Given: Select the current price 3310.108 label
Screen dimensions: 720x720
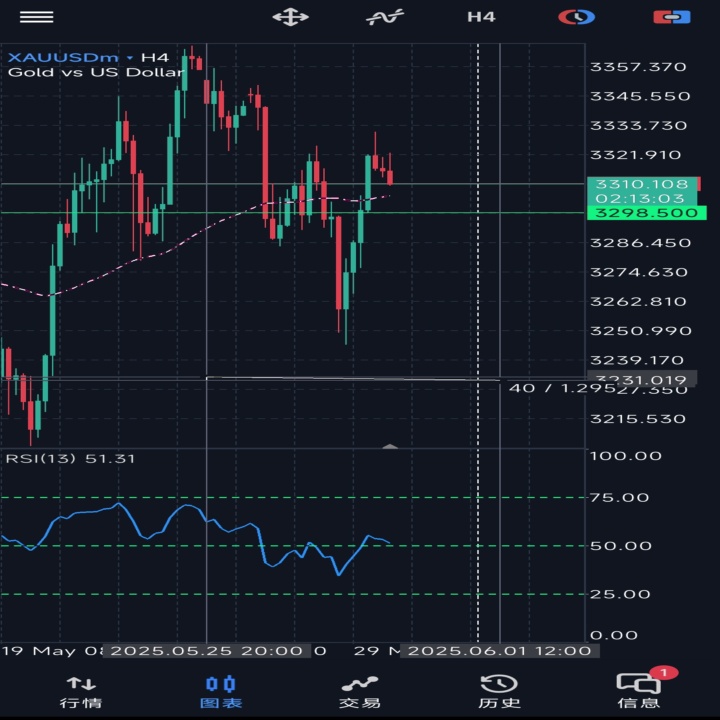Looking at the screenshot, I should point(642,185).
